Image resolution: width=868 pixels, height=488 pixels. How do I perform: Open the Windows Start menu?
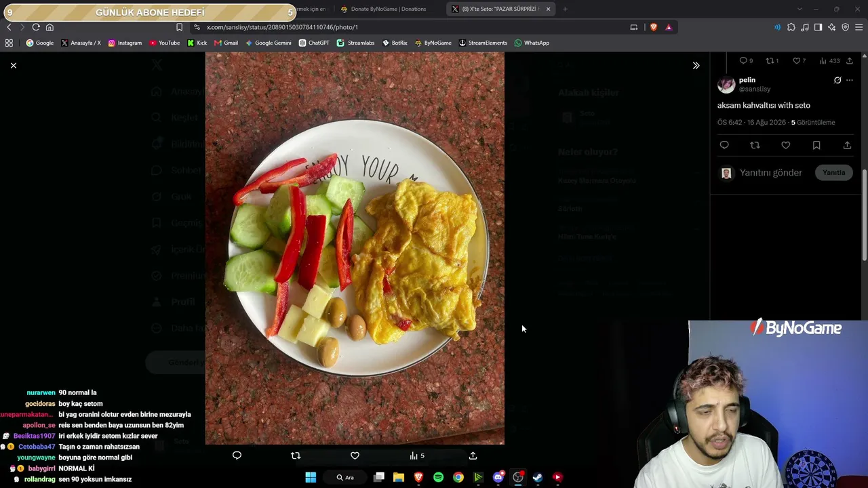pyautogui.click(x=311, y=477)
